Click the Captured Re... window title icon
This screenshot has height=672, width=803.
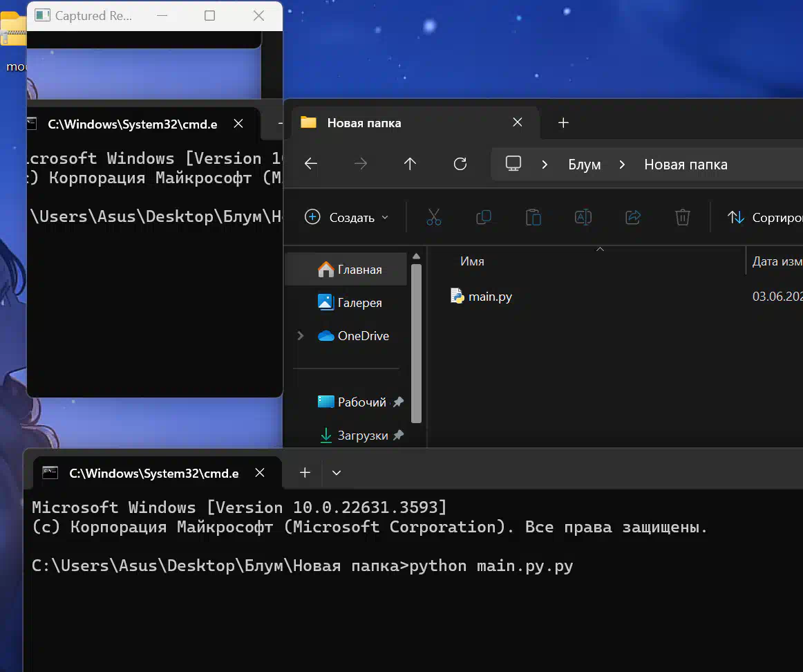[43, 15]
